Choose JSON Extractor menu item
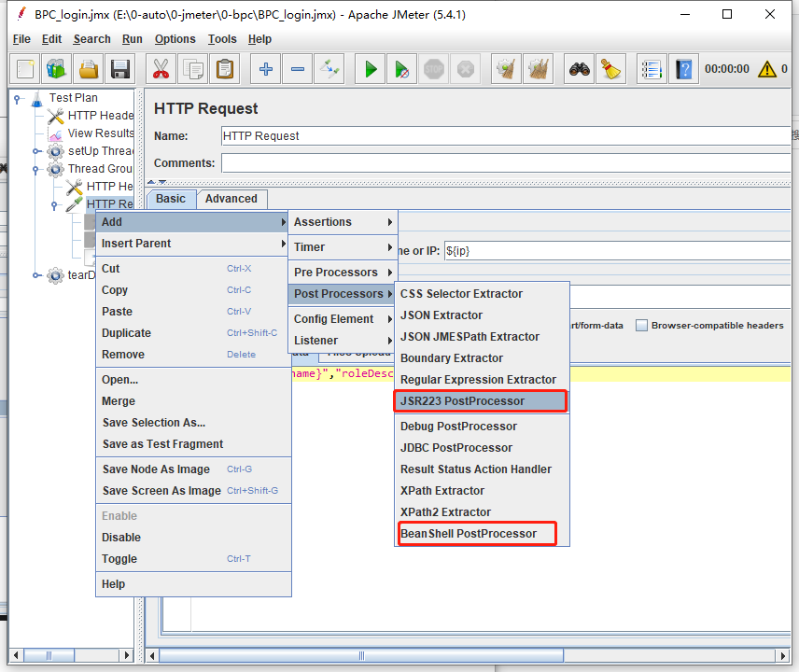The height and width of the screenshot is (672, 799). (482, 315)
